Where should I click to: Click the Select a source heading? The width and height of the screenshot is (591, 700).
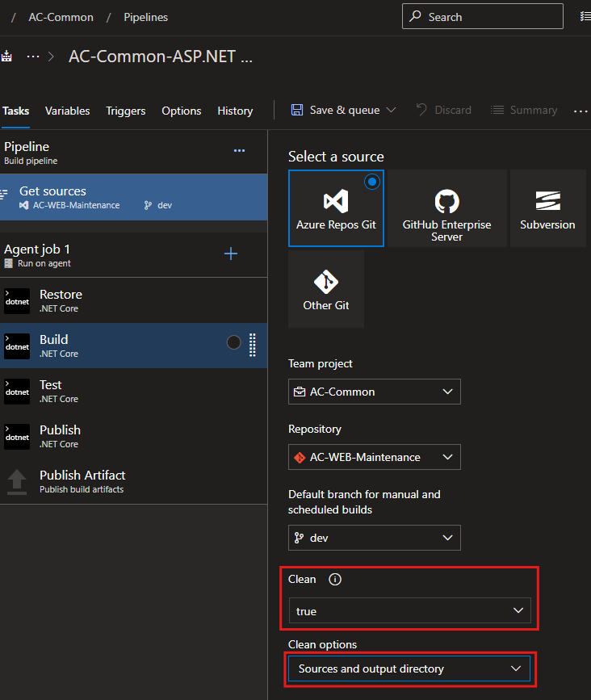tap(336, 157)
